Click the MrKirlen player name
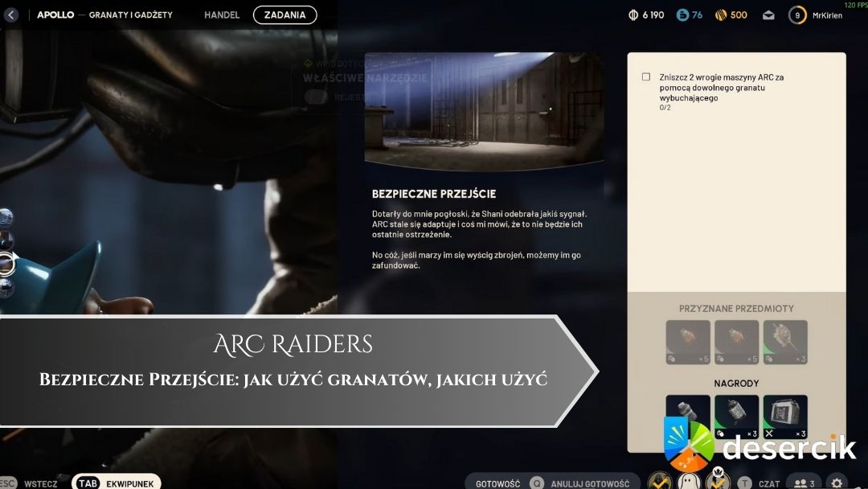The image size is (868, 489). [x=827, y=14]
